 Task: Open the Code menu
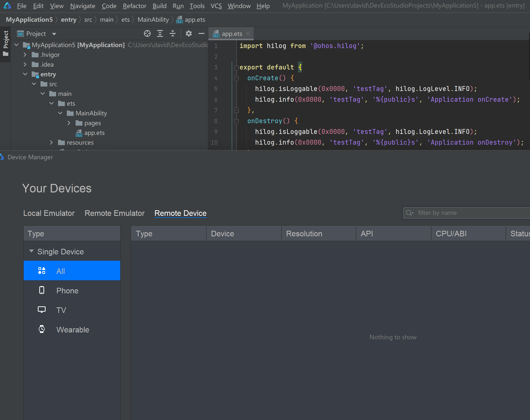pyautogui.click(x=109, y=6)
